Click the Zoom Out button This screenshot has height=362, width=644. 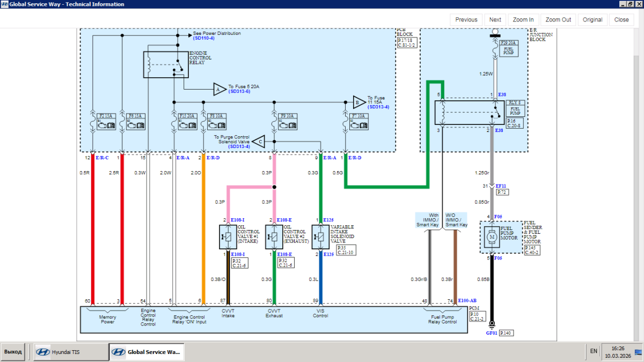point(558,20)
